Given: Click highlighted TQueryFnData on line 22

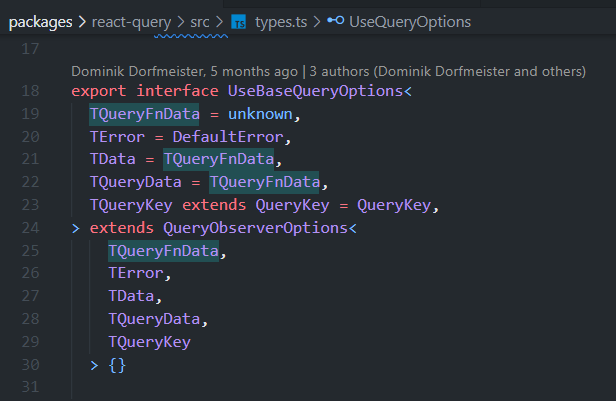Looking at the screenshot, I should click(x=264, y=182).
